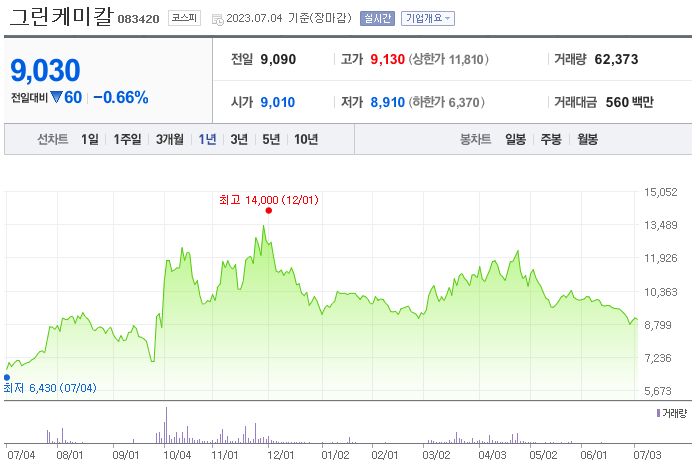The width and height of the screenshot is (692, 475).
Task: Click the 07/03 date on the x-axis
Action: [x=647, y=455]
